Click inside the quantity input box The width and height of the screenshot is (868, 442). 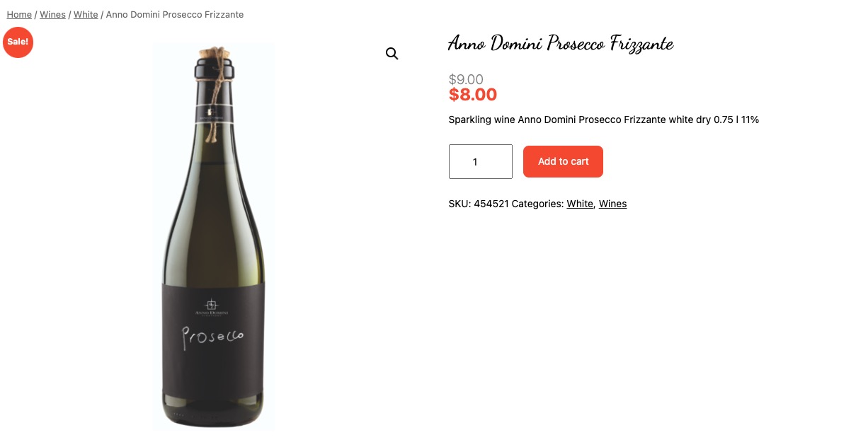pyautogui.click(x=480, y=161)
